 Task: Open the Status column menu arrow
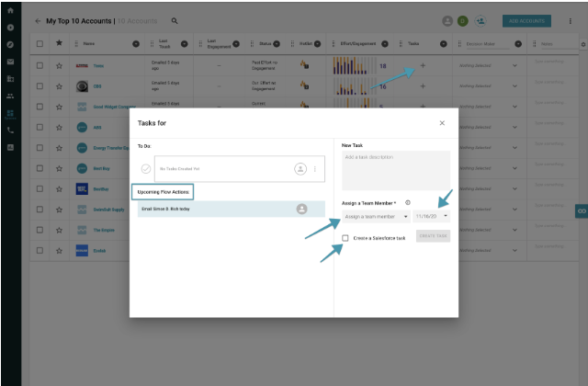(x=277, y=43)
